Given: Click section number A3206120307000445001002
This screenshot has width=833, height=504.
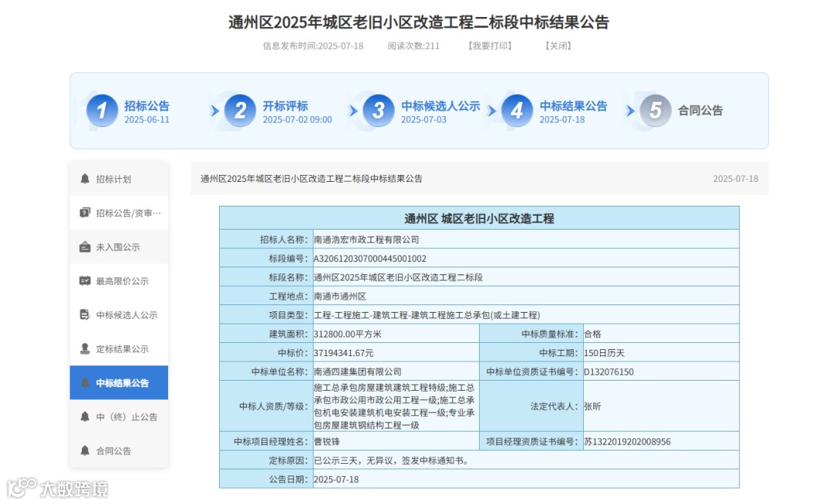Looking at the screenshot, I should point(369,258).
